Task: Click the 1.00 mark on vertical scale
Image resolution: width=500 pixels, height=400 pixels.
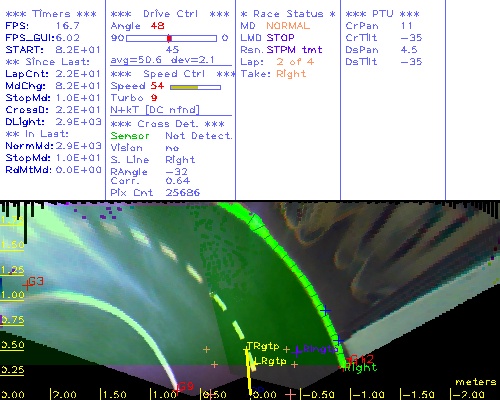Action: [12, 295]
